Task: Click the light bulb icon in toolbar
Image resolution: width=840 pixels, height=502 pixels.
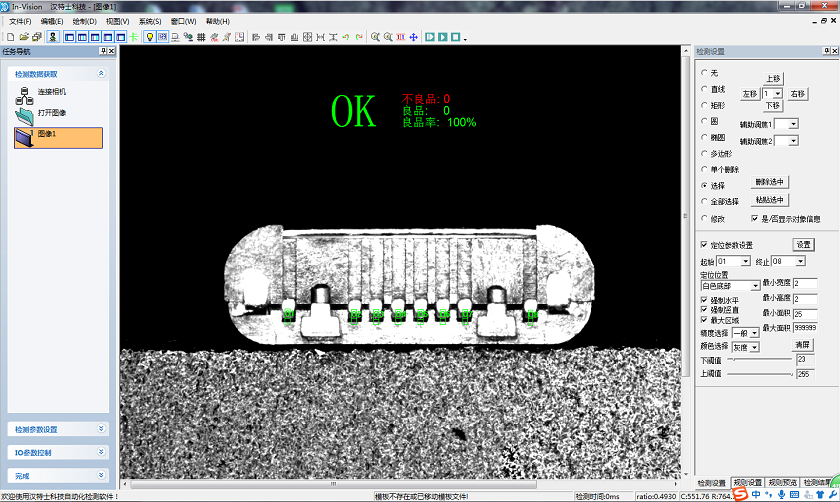Action: (149, 37)
